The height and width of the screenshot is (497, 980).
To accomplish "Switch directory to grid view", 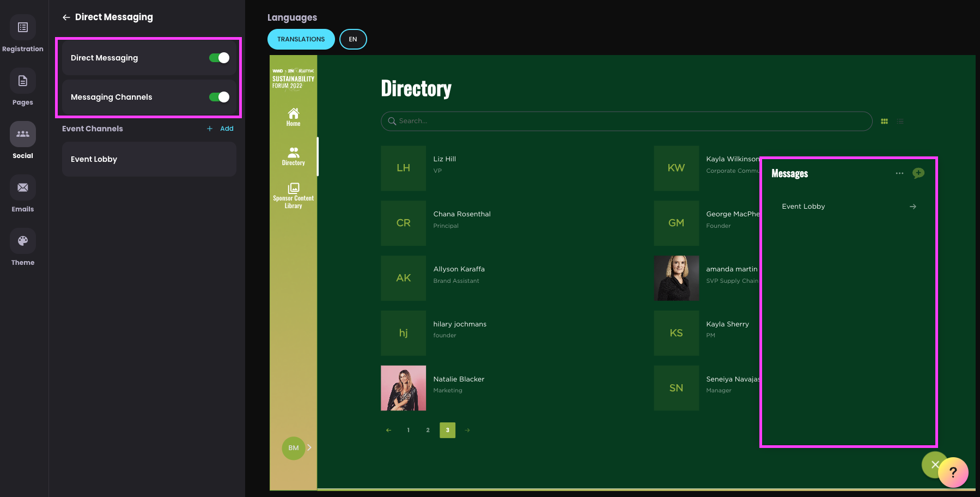I will pos(885,122).
